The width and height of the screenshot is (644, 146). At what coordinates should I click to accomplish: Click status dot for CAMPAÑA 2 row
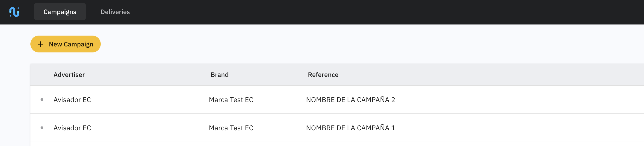click(42, 100)
